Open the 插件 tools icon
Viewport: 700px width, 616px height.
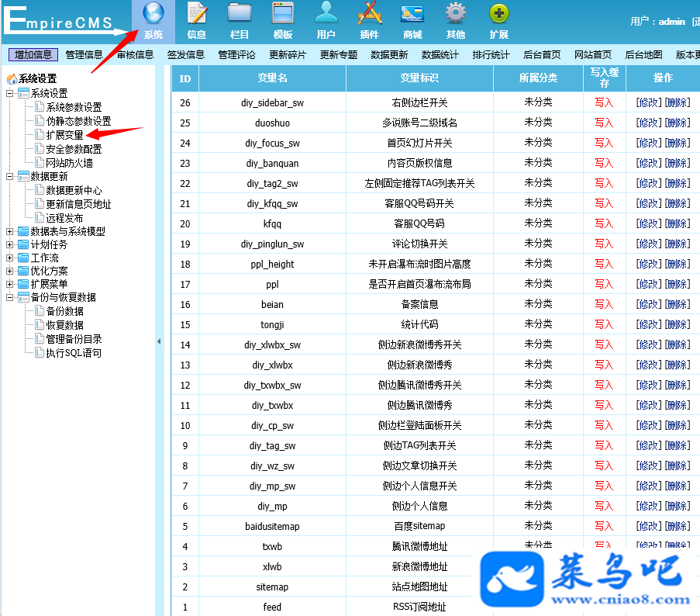point(370,13)
